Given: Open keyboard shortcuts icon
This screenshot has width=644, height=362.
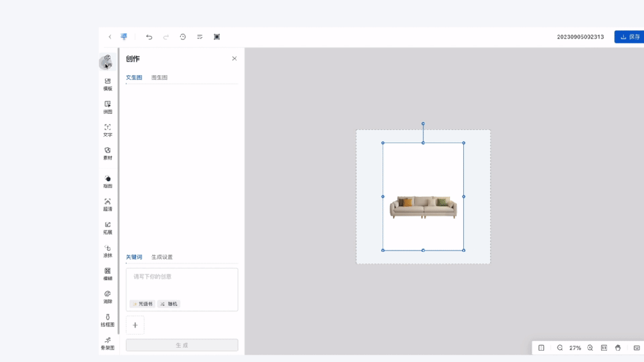Looking at the screenshot, I should [x=637, y=348].
